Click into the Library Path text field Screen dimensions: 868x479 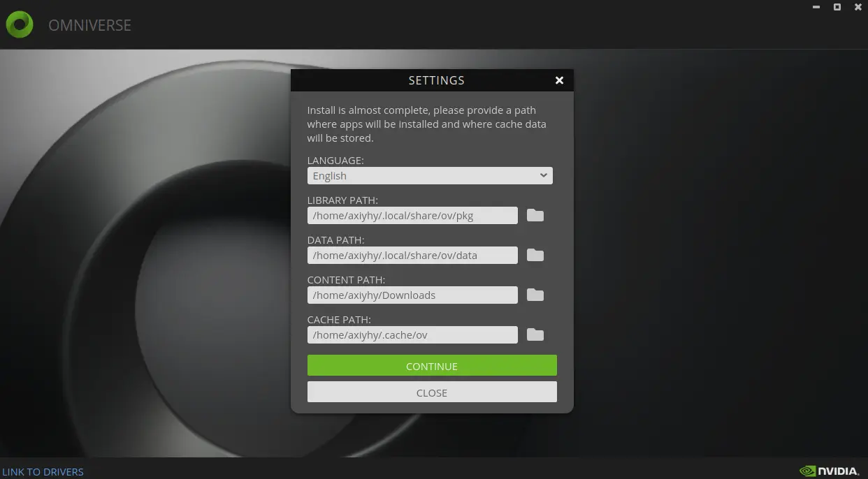[412, 216]
